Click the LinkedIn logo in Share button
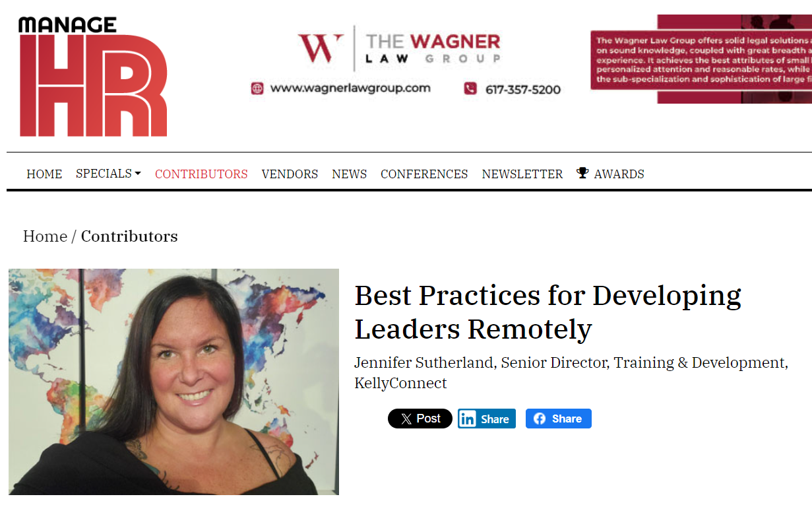This screenshot has height=507, width=812. [468, 419]
